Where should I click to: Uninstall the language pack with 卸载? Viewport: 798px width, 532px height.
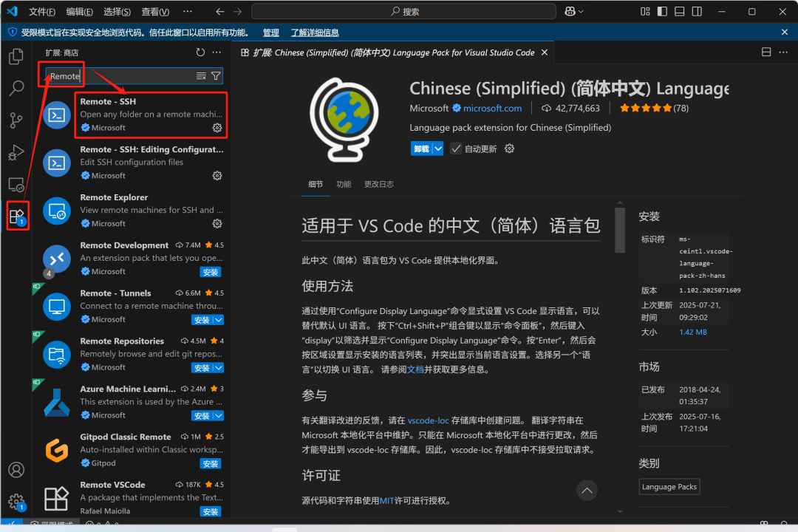[421, 149]
